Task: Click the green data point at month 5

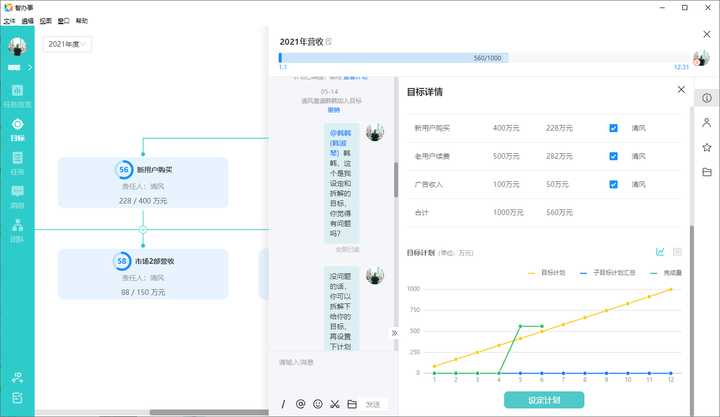Action: [x=520, y=326]
